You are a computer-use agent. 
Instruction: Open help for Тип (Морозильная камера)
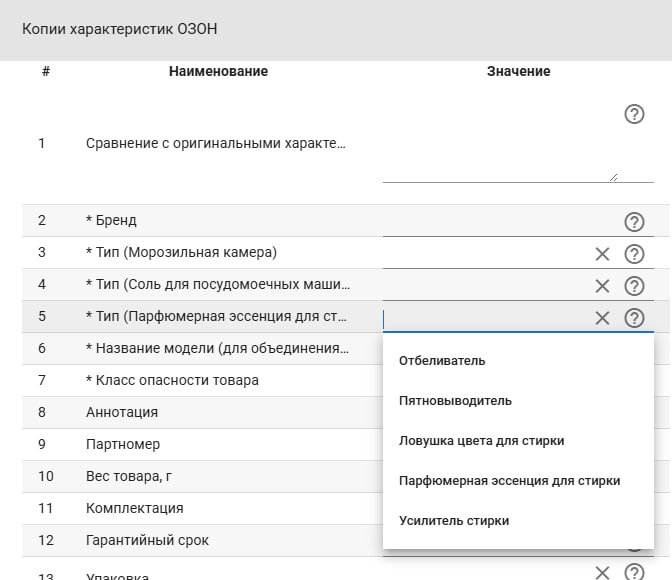point(633,254)
